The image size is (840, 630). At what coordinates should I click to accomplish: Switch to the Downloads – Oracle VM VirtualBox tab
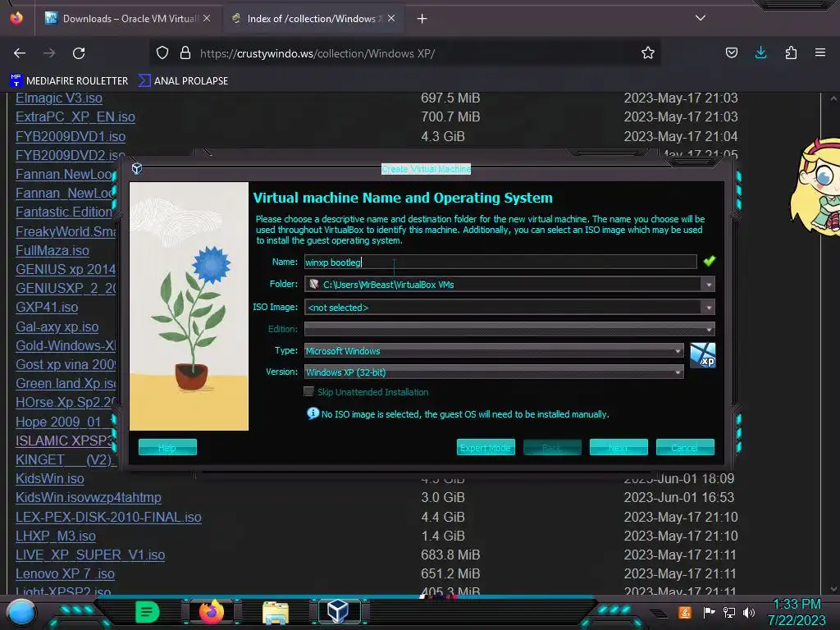[127, 18]
